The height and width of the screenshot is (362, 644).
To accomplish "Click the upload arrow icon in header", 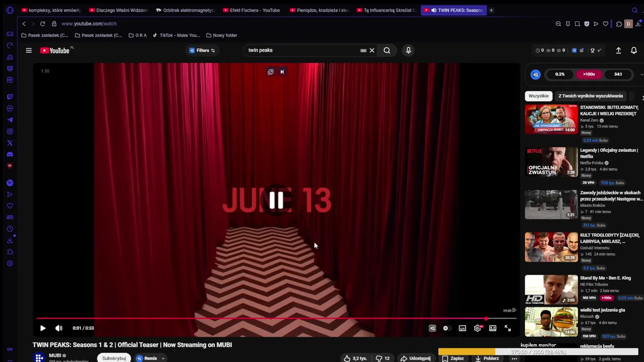I will (618, 50).
